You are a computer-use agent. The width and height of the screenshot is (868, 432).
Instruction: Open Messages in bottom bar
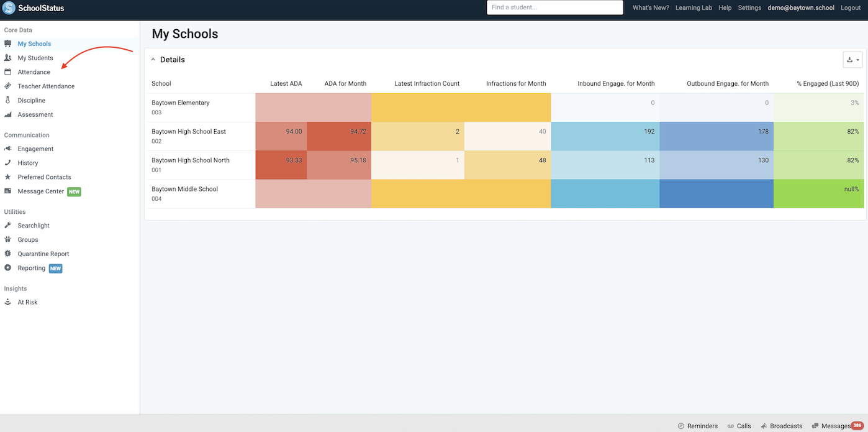pyautogui.click(x=836, y=426)
